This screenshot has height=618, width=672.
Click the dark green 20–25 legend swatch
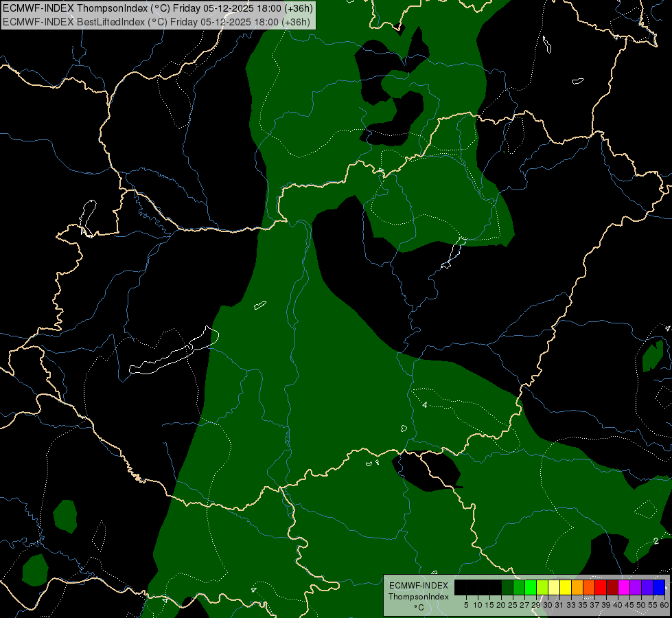[x=507, y=587]
